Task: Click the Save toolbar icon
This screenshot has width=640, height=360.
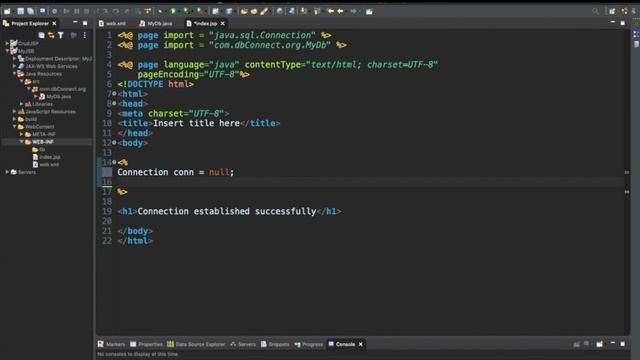Action: point(20,11)
